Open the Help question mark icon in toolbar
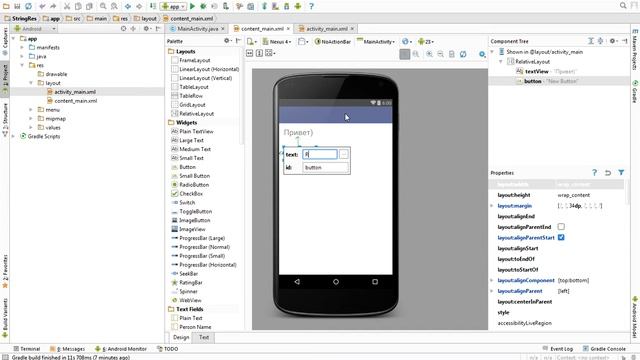Viewport: 640px width, 360px height. (311, 6)
